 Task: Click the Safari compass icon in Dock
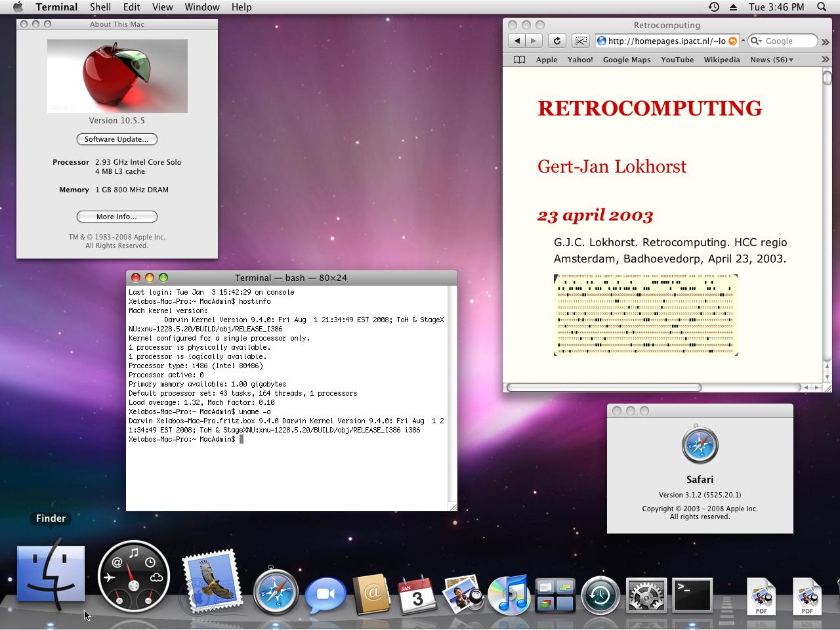coord(276,591)
